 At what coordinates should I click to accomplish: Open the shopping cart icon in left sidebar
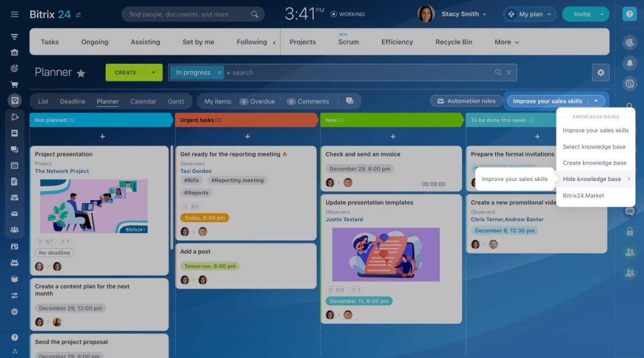(x=15, y=85)
